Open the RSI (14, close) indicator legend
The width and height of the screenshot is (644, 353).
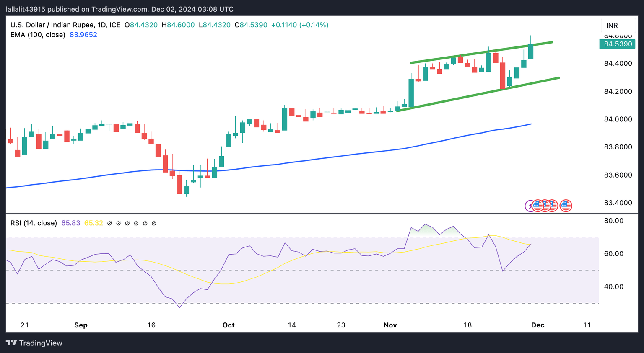tap(34, 223)
